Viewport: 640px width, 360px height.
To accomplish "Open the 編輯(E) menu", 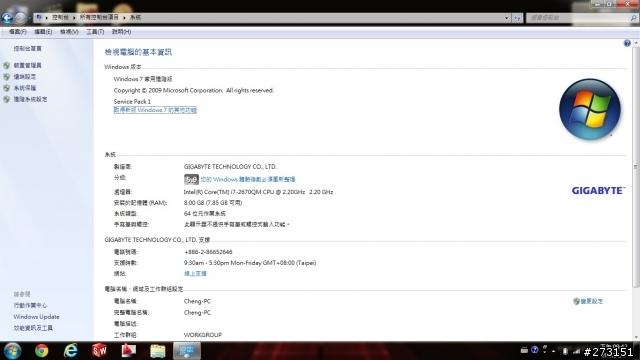I will (43, 32).
